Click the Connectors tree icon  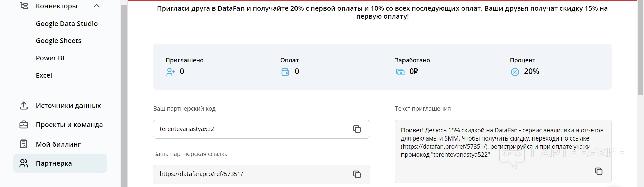point(24,6)
